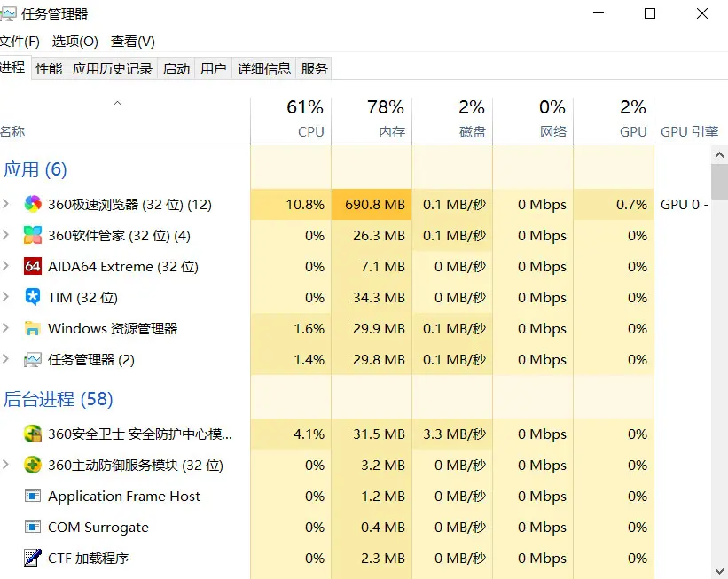
Task: Click the 7.1 MB memory value
Action: (382, 267)
